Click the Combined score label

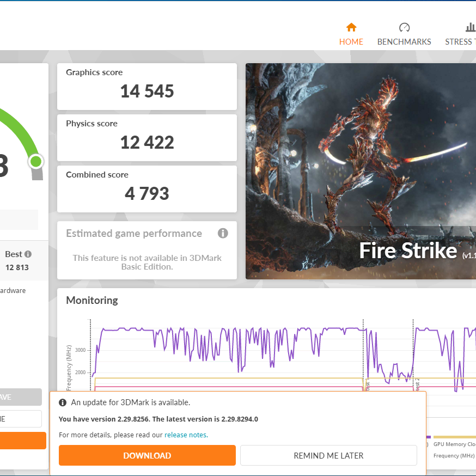97,175
